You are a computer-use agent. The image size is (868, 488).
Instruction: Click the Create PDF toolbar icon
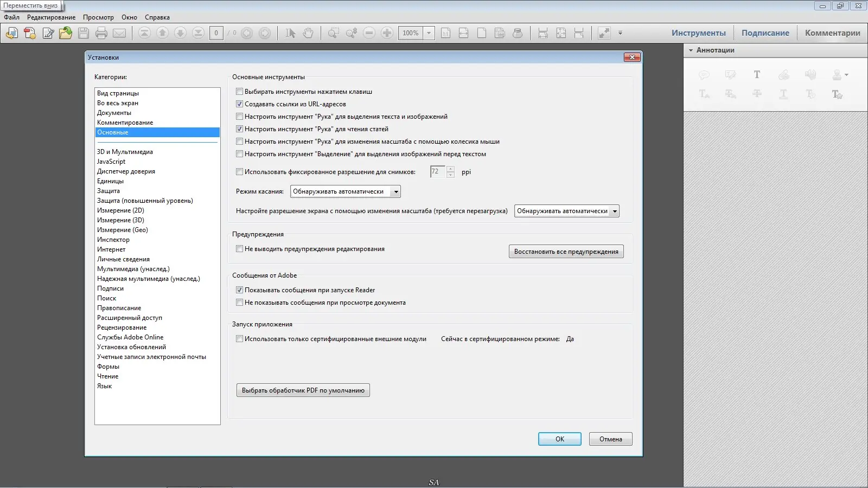30,33
